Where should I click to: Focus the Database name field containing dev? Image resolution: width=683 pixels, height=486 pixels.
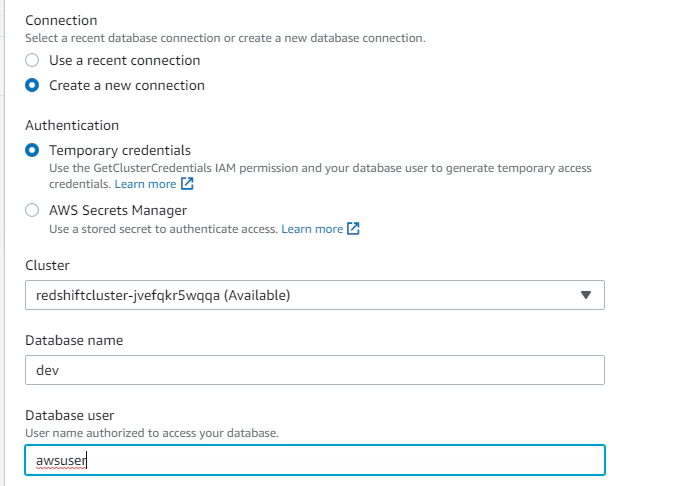(x=315, y=370)
